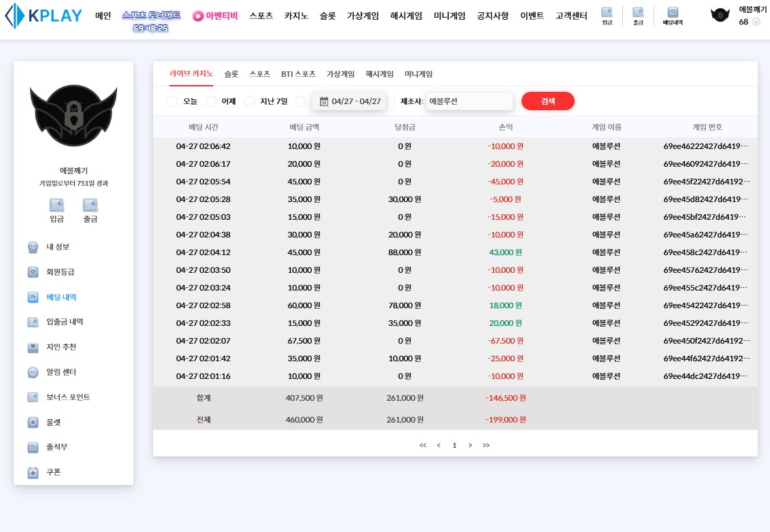This screenshot has height=532, width=770.
Task: Switch to the 슬롯 tab
Action: click(231, 74)
